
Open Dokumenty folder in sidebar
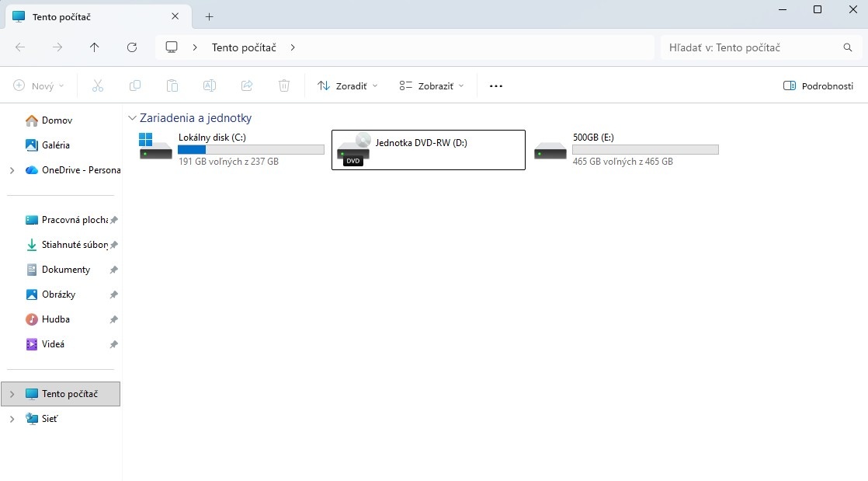pos(65,270)
